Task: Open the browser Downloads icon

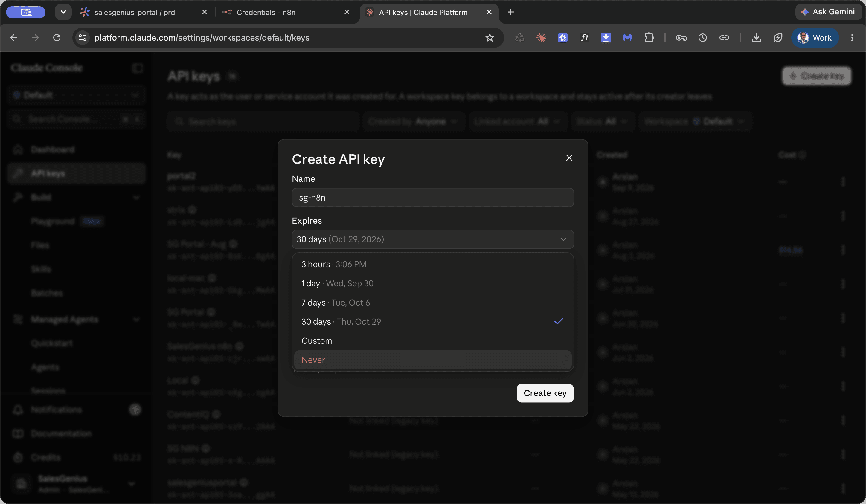Action: click(x=756, y=37)
